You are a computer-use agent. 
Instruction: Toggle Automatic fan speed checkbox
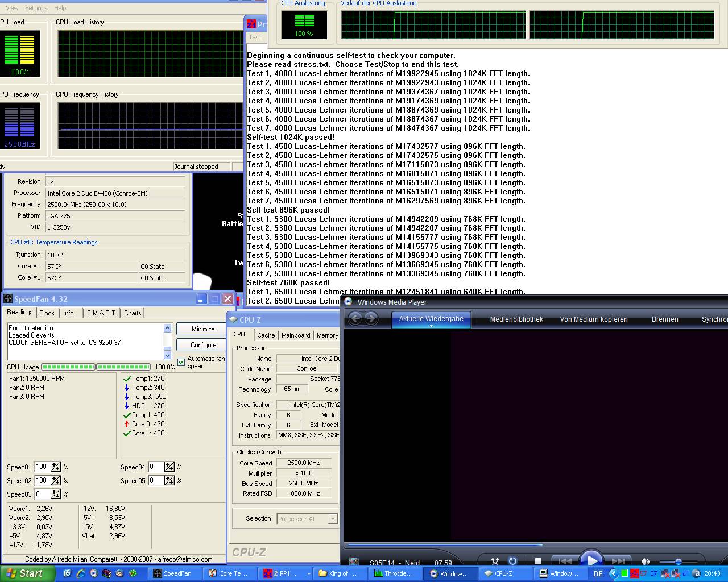(x=181, y=362)
